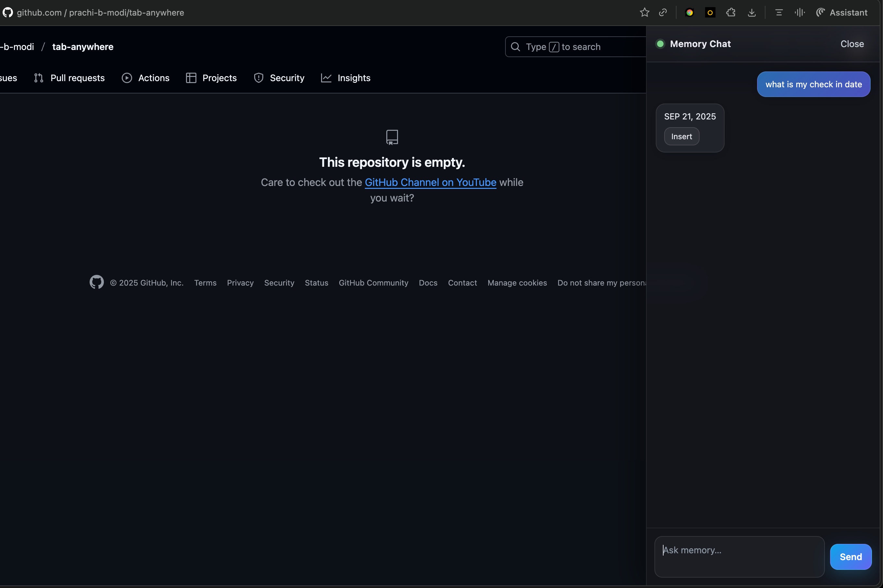Open the repository Security tab
Viewport: 883px width, 588px height.
[x=279, y=78]
